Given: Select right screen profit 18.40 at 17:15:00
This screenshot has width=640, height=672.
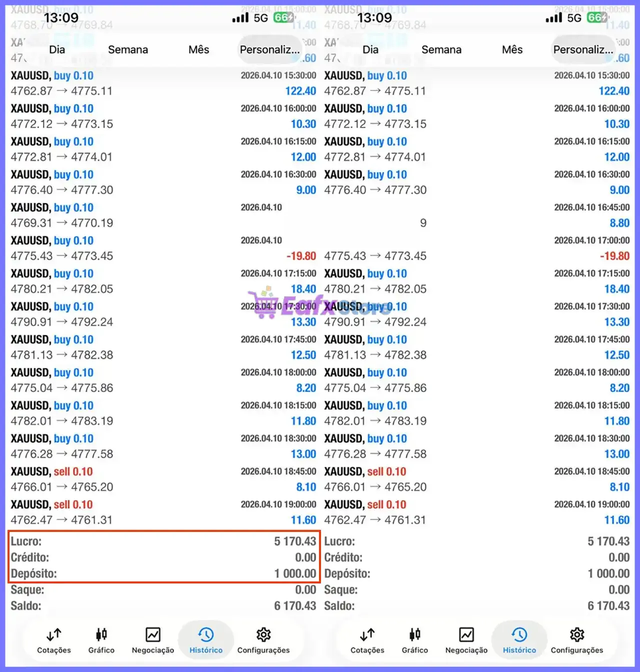Looking at the screenshot, I should pyautogui.click(x=617, y=289).
